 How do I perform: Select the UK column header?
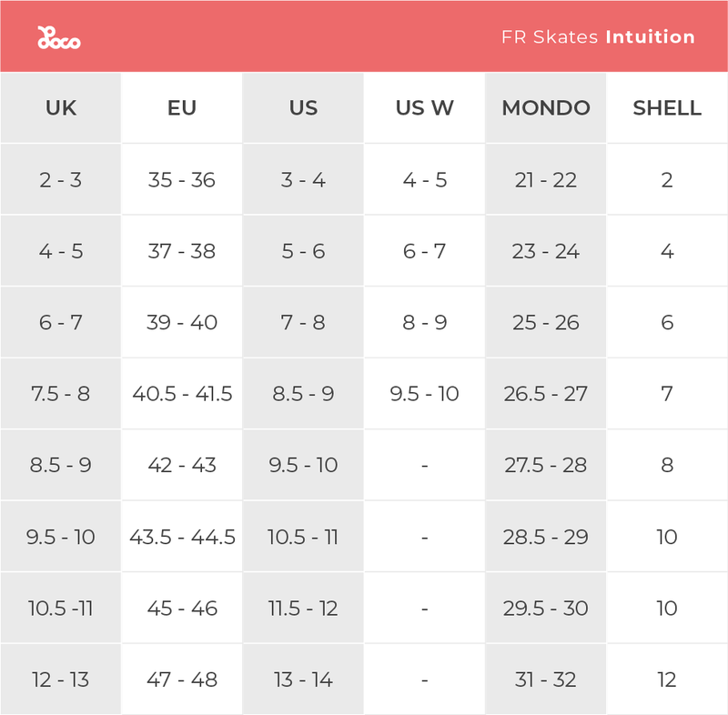point(61,107)
